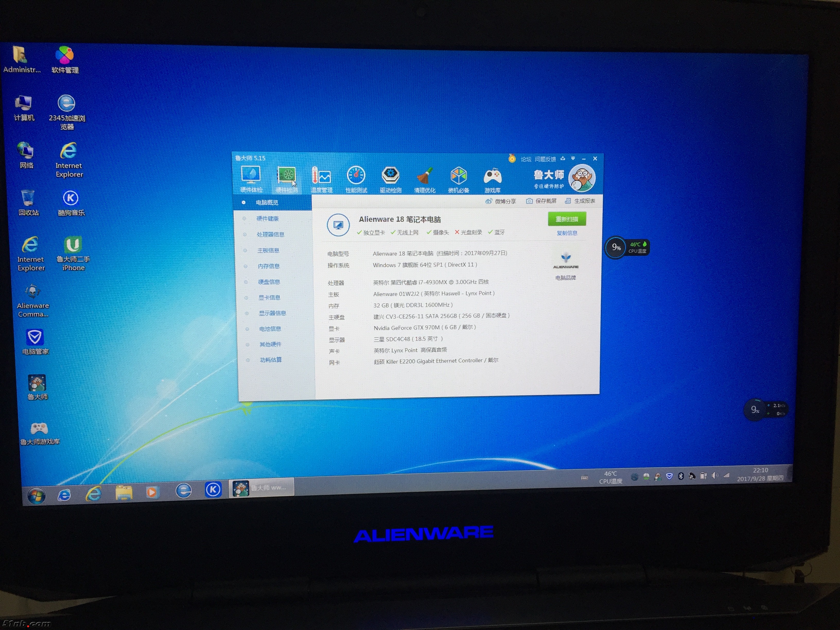Select 电池信息 sidebar entry

click(x=270, y=328)
